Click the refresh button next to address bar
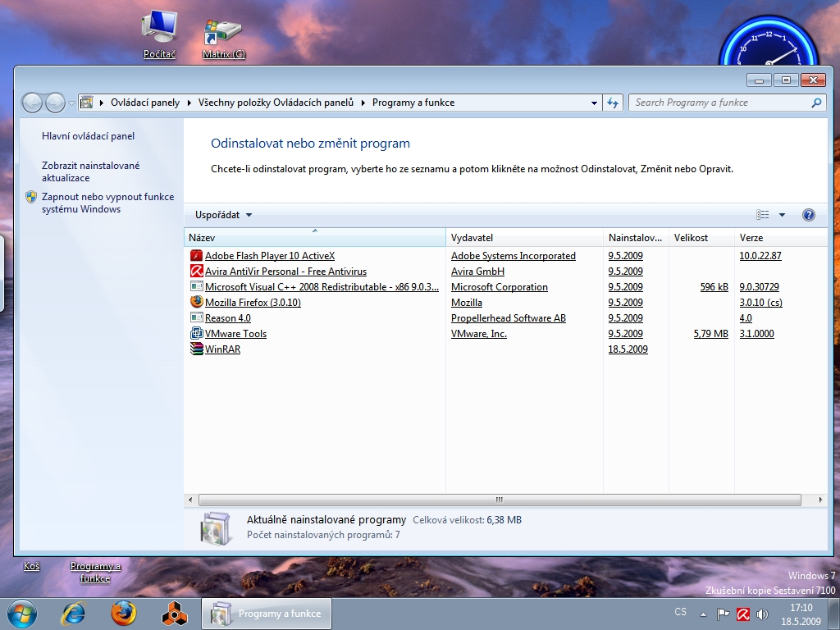Viewport: 840px width, 630px height. tap(613, 103)
